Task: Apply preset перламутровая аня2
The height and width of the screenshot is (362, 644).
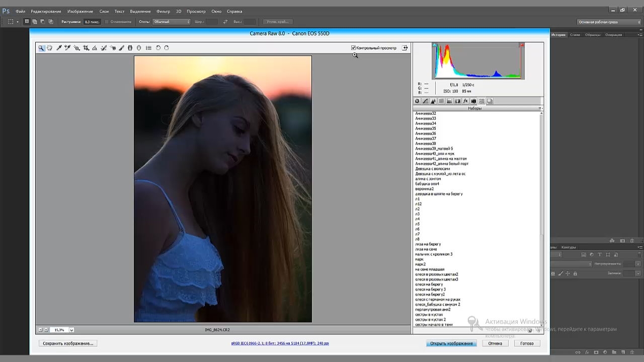Action: tap(433, 310)
